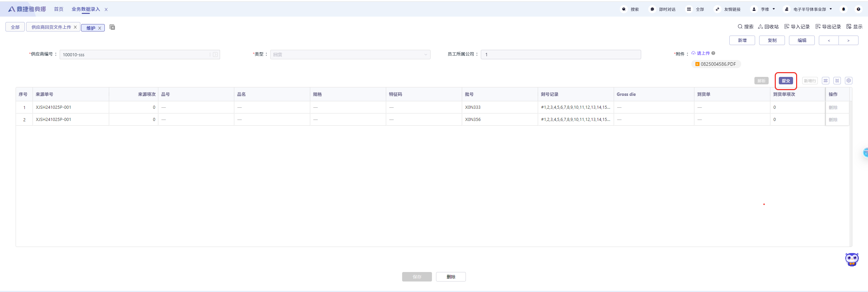Click row 2 刻号记录 cell
Screen dimensions: 868x292
click(576, 120)
